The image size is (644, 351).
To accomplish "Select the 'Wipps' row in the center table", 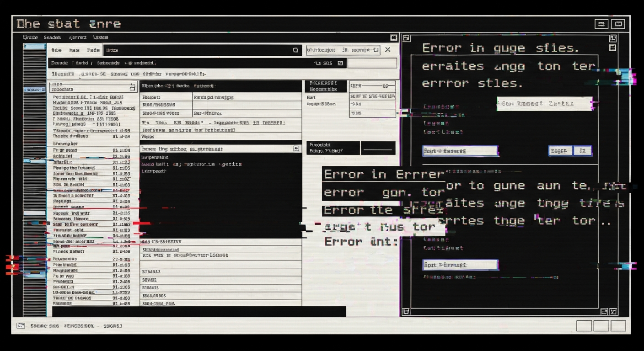I will tap(220, 137).
